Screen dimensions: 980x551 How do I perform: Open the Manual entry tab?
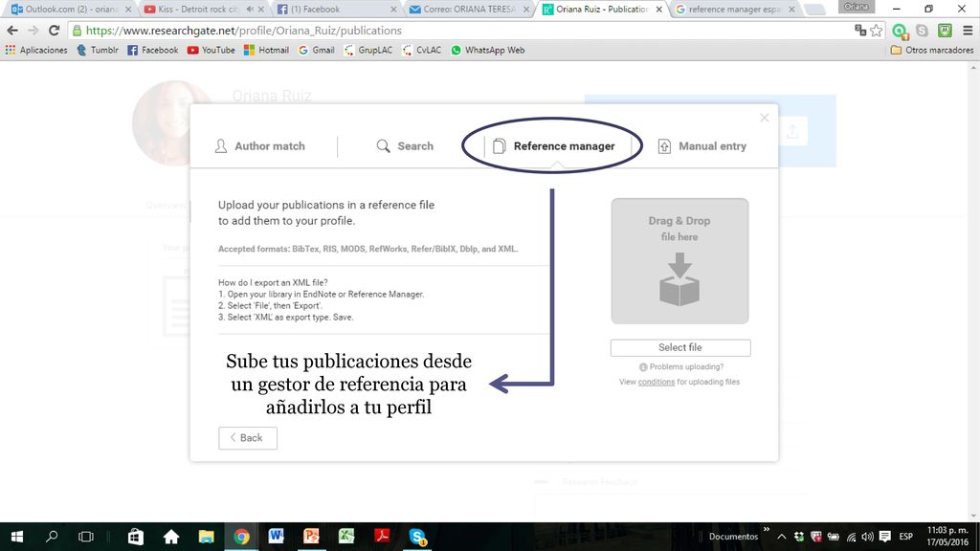pyautogui.click(x=702, y=146)
